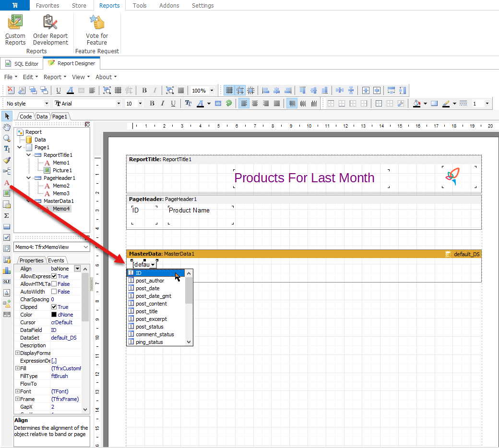Enable the AutoWidth property checkbox
Image resolution: width=499 pixels, height=448 pixels.
pos(54,292)
